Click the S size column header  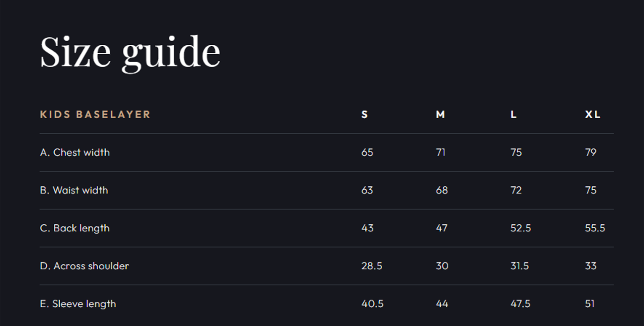365,114
